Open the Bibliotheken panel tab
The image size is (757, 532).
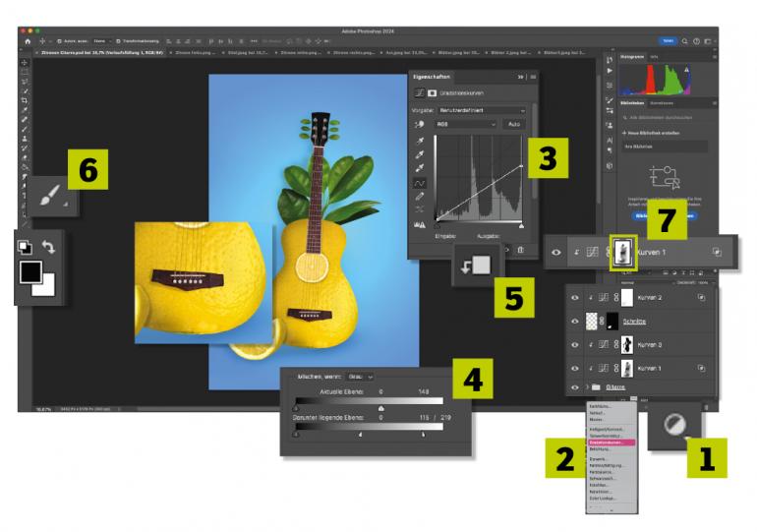pyautogui.click(x=632, y=103)
